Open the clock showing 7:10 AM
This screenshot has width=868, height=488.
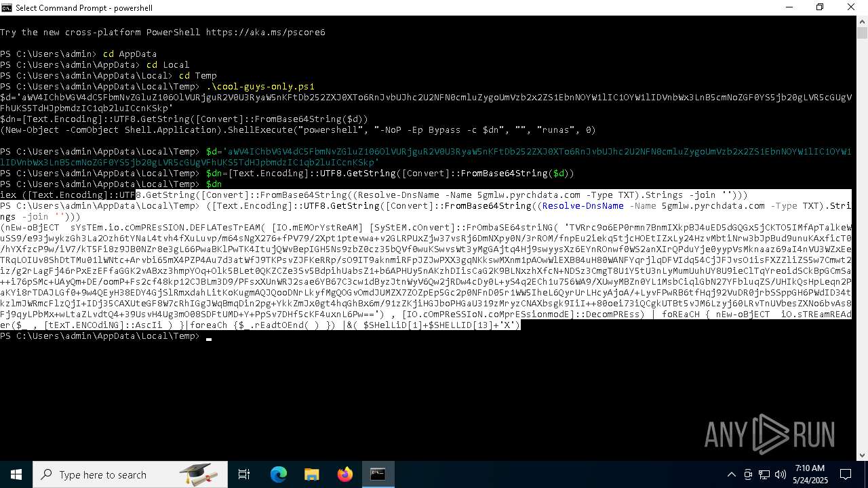[x=809, y=474]
